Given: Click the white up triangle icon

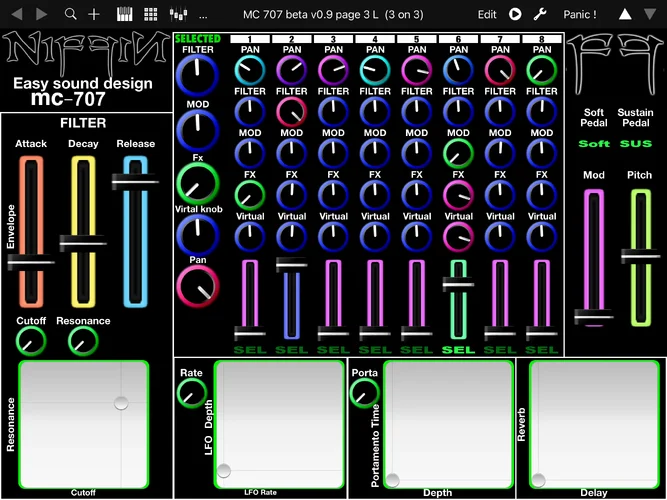Looking at the screenshot, I should point(625,15).
